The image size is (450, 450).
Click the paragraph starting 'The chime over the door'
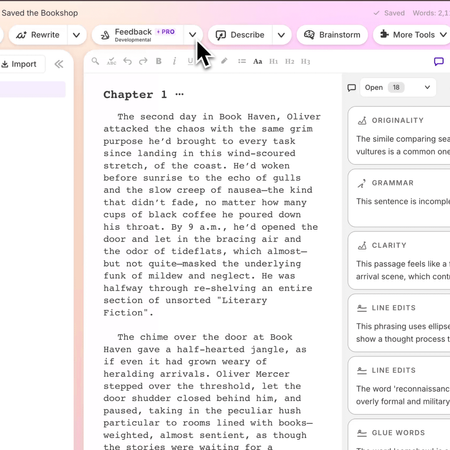[x=208, y=391]
